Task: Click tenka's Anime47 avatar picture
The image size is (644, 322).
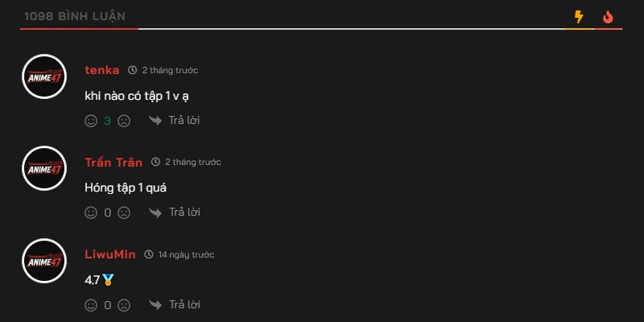Action: point(43,76)
